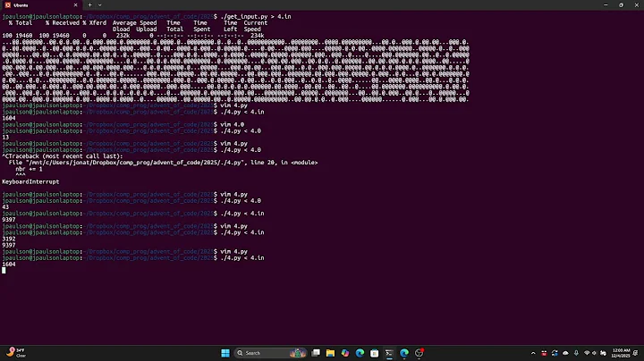Open the weather widget on the taskbar
The height and width of the screenshot is (361, 644).
pos(15,352)
